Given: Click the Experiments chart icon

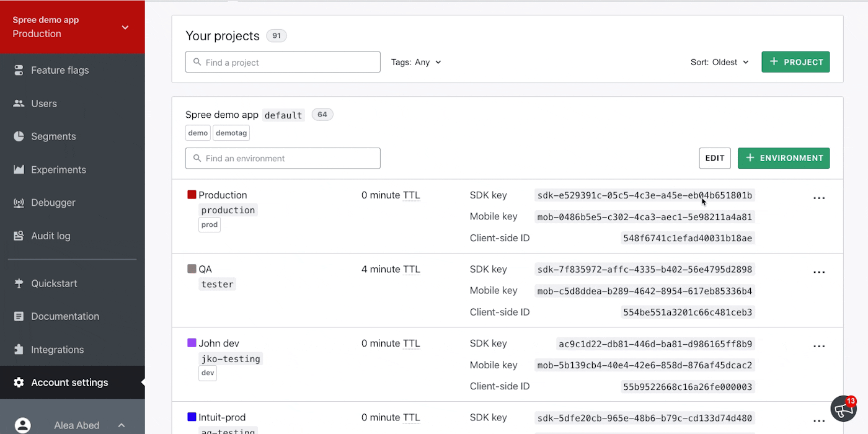Looking at the screenshot, I should [19, 170].
